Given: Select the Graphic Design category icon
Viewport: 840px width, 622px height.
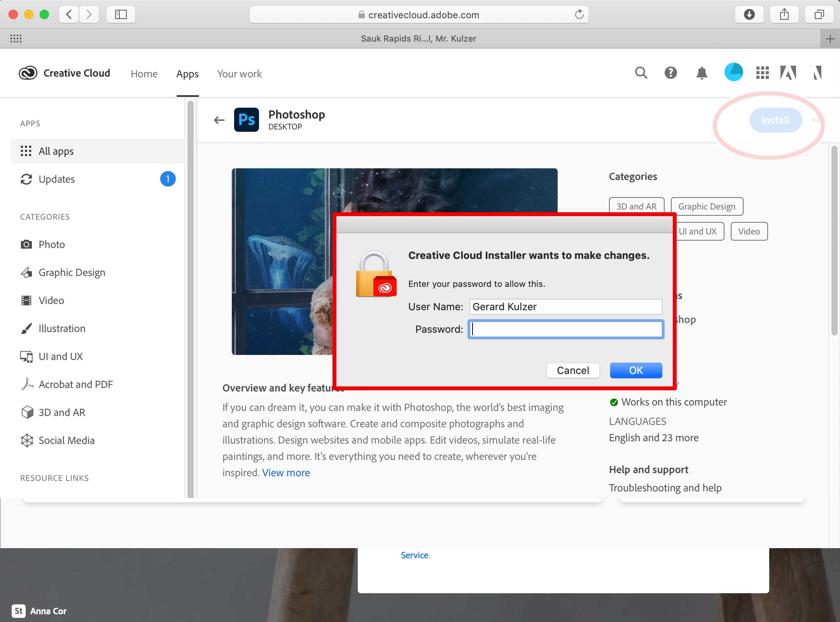Looking at the screenshot, I should click(26, 272).
